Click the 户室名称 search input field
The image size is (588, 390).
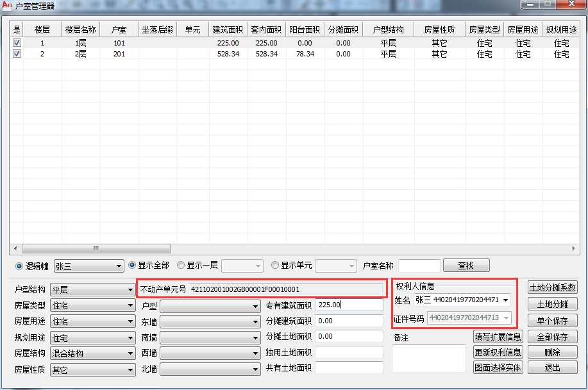[419, 266]
